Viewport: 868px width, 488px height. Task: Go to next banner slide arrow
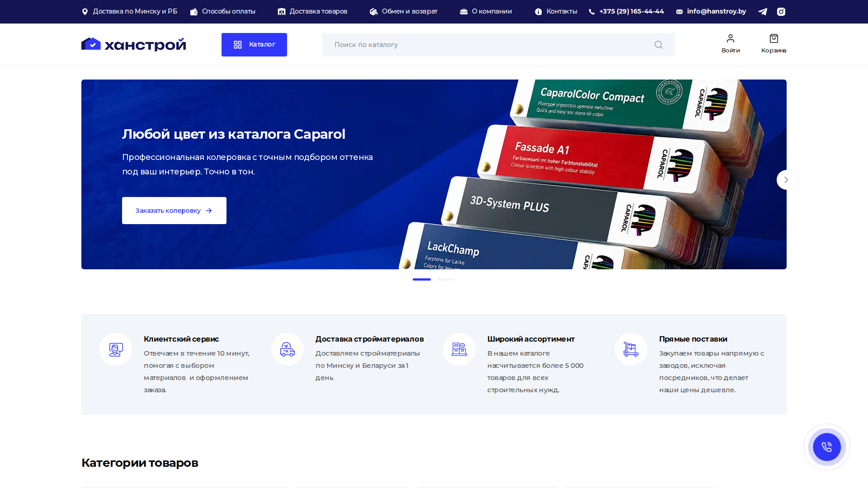click(787, 180)
